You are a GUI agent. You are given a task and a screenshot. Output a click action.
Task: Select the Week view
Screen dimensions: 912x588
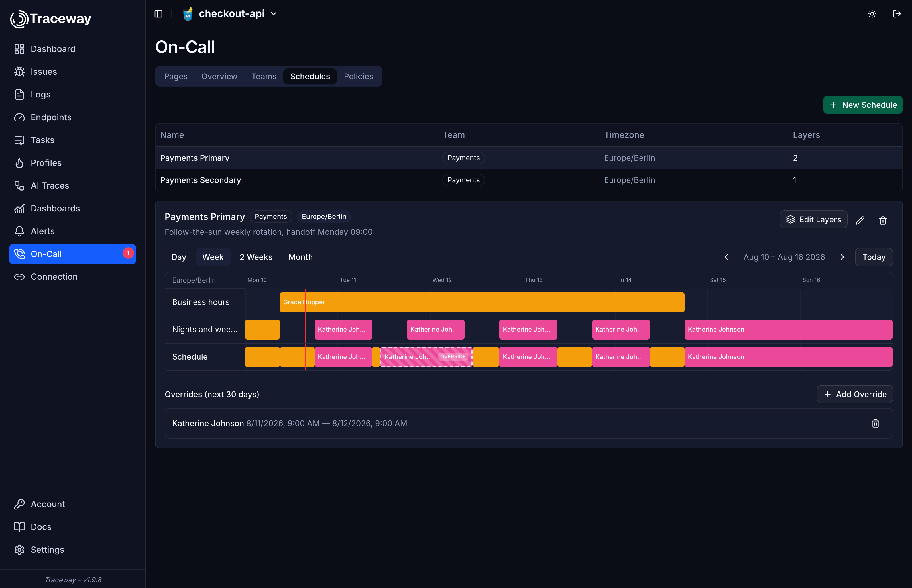point(213,257)
